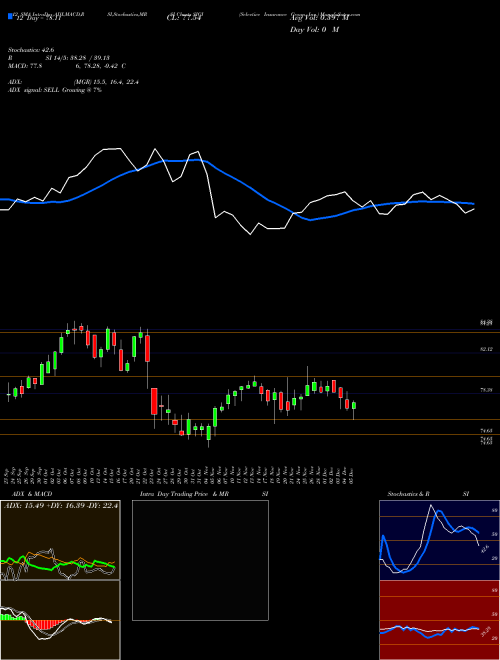This screenshot has width=500, height=660.
Task: Click the 'Intra Day Trading Price & MR' title
Action: coord(184,494)
